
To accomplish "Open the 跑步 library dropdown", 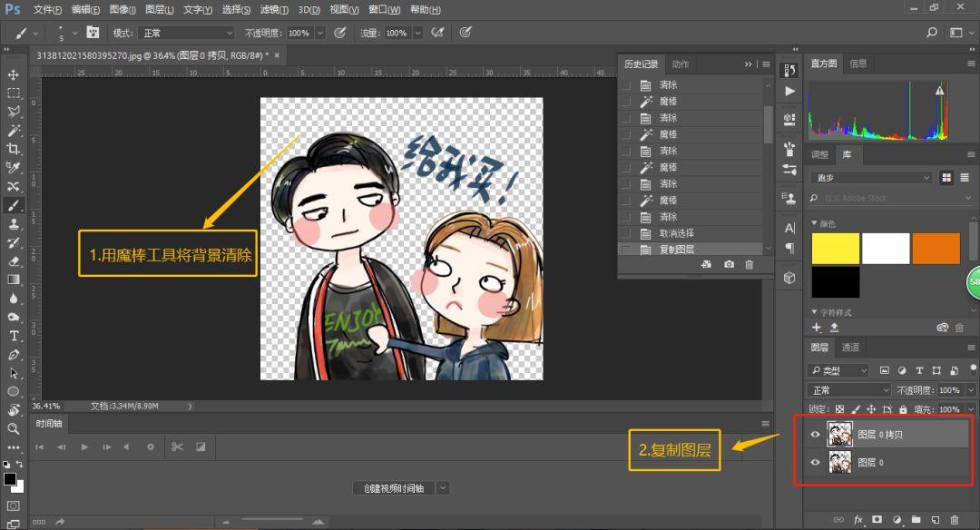I will pos(871,178).
